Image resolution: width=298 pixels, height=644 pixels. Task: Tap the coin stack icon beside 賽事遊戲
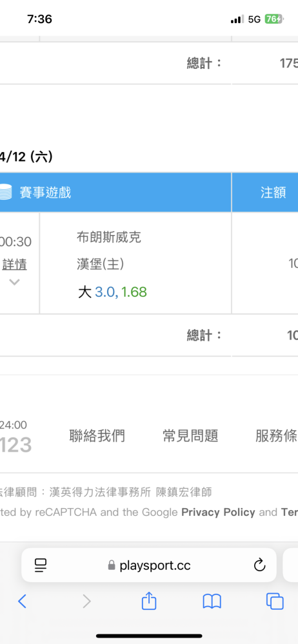click(x=5, y=192)
